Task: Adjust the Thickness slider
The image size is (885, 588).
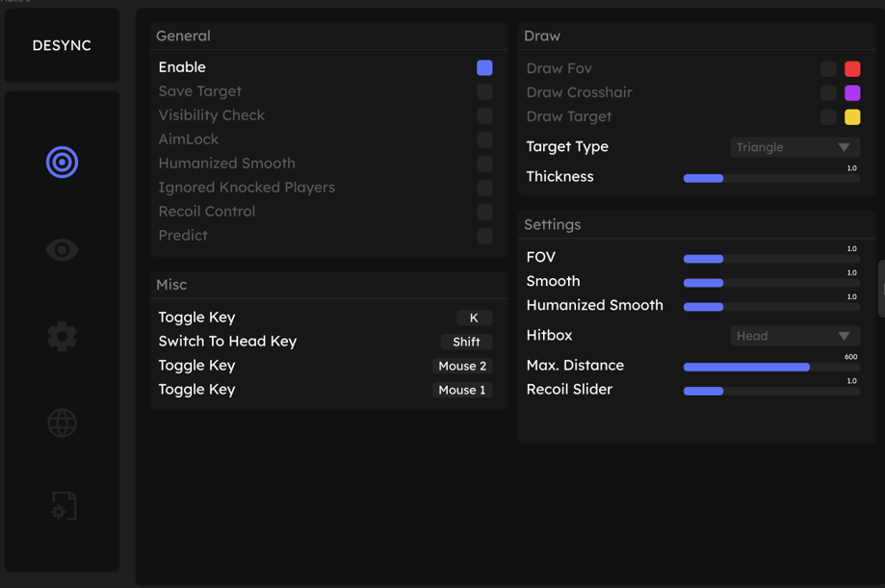Action: (771, 178)
